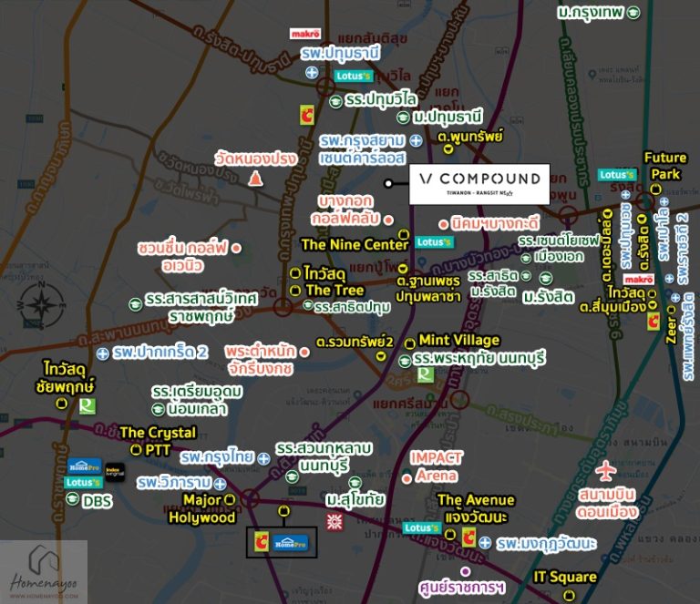This screenshot has height=604, width=700.
Task: Click the red emblem icon below ม.สุโขทัย
Action: (x=335, y=522)
